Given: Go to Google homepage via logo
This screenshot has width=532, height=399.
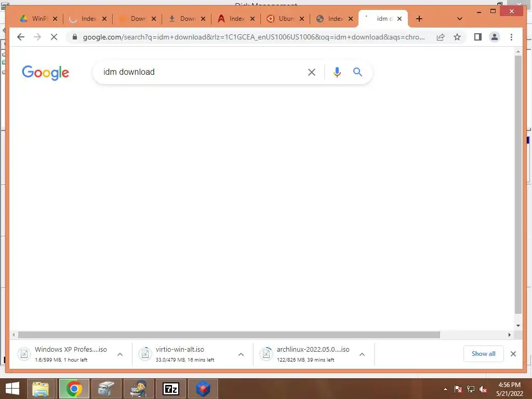Looking at the screenshot, I should click(46, 73).
